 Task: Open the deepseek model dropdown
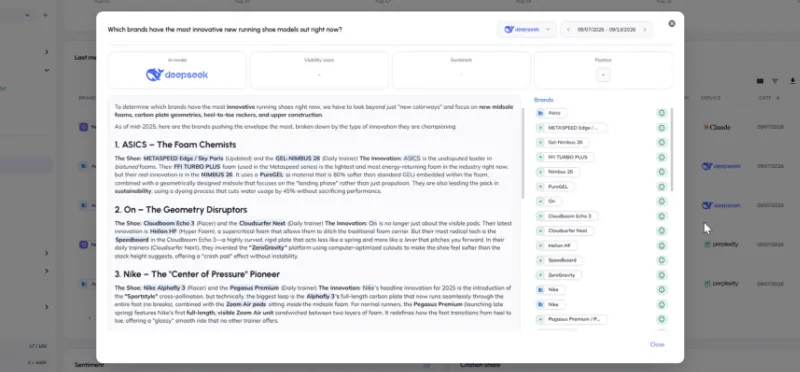point(527,30)
